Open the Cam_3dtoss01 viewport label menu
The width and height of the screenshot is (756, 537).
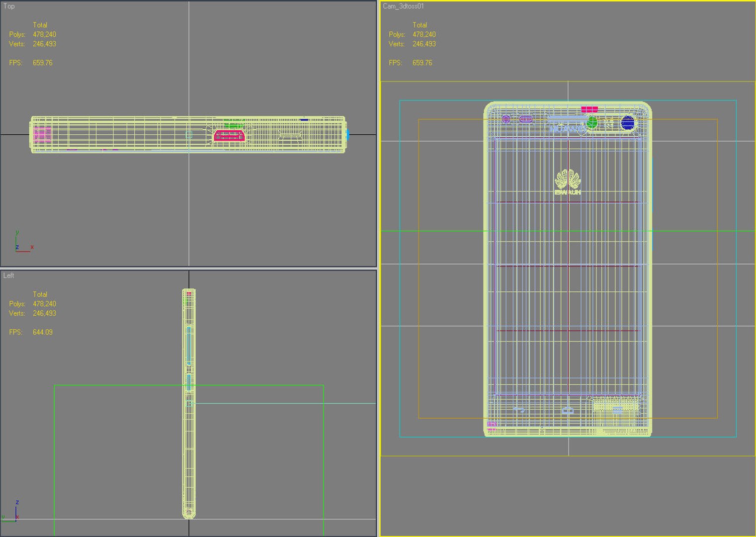point(403,6)
